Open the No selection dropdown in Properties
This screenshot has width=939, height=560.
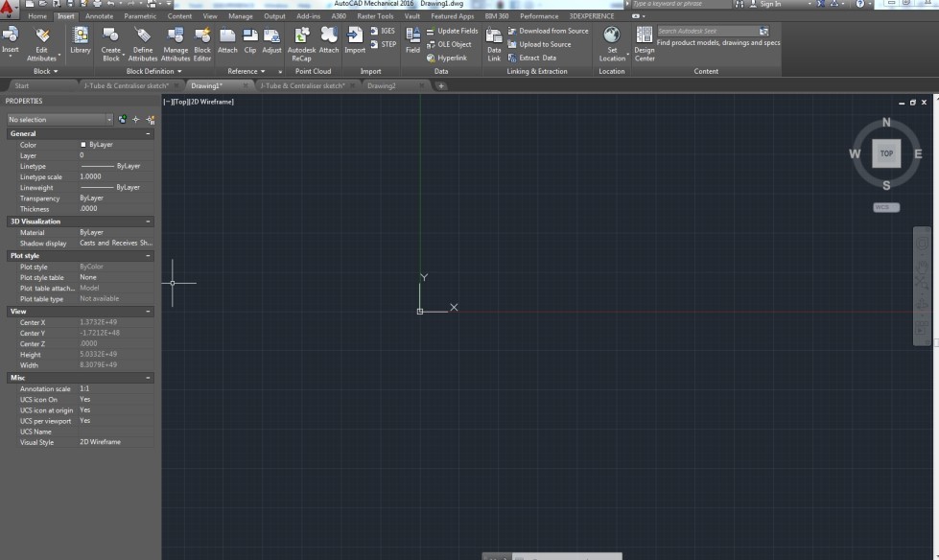[x=107, y=119]
